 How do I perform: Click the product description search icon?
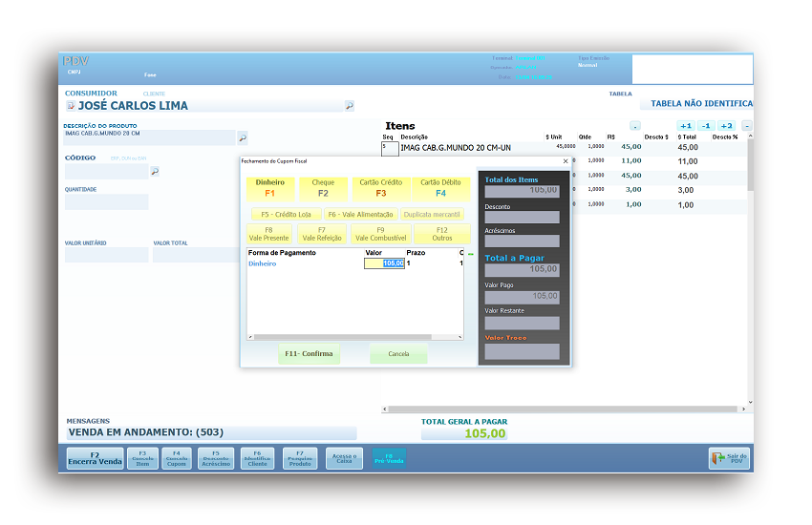(242, 137)
